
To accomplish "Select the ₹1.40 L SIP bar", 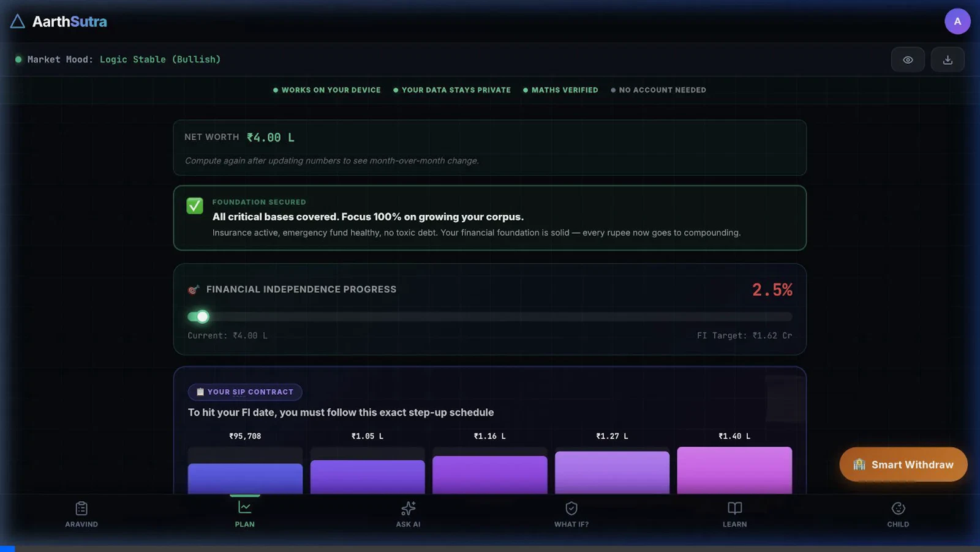I will click(734, 470).
